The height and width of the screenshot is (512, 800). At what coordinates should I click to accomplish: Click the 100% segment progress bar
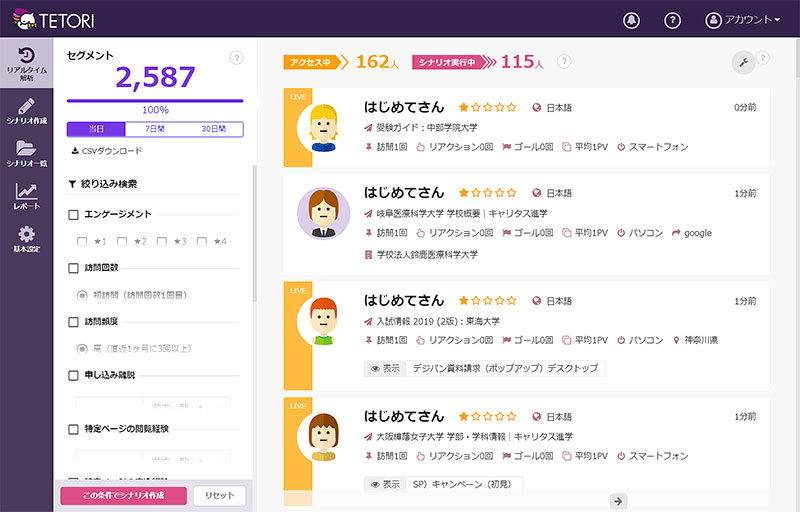[155, 101]
